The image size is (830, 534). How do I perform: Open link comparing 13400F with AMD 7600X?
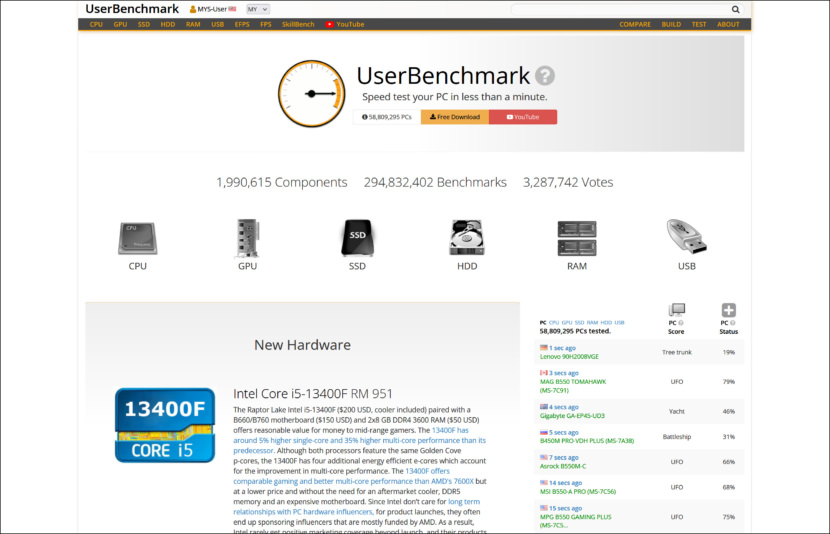[x=354, y=476]
